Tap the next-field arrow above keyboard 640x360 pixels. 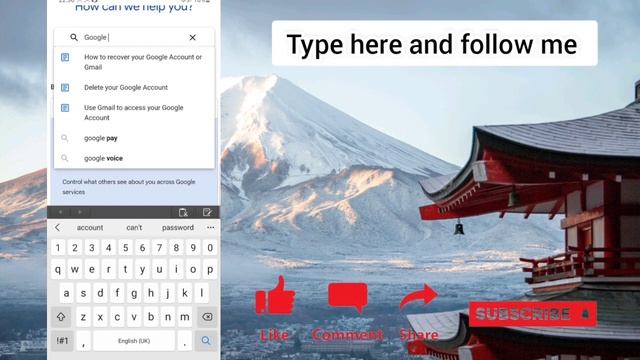80,212
